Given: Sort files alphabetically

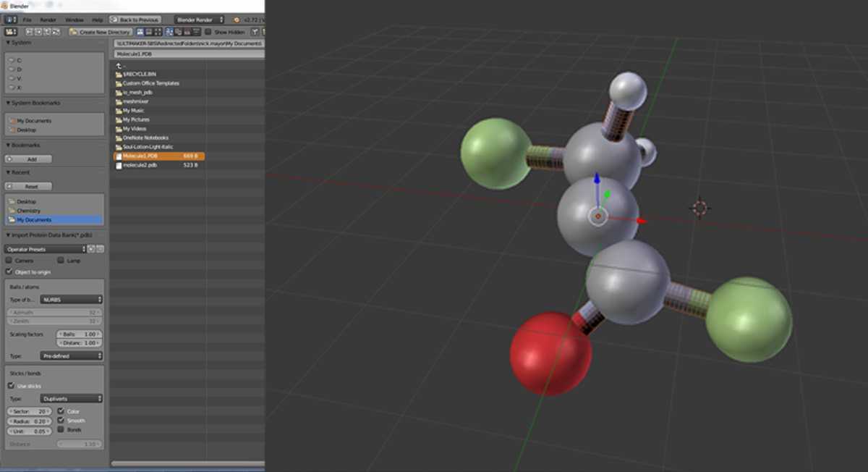Looking at the screenshot, I should (x=169, y=32).
